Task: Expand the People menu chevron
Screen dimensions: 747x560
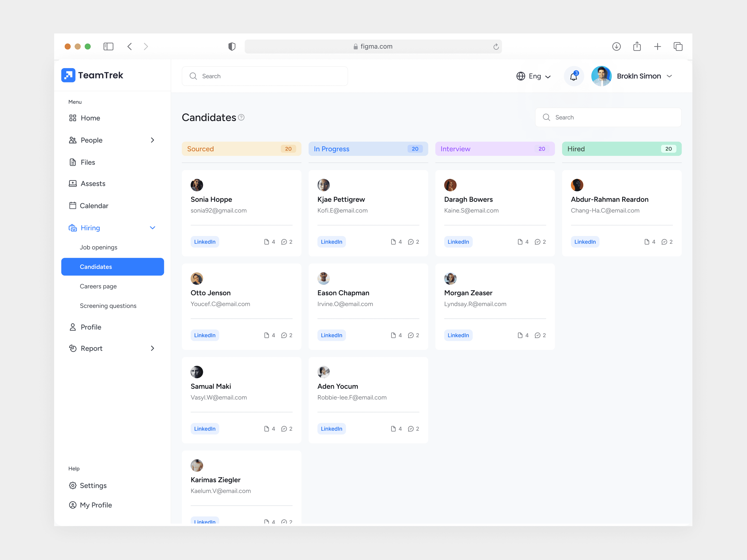Action: pos(152,140)
